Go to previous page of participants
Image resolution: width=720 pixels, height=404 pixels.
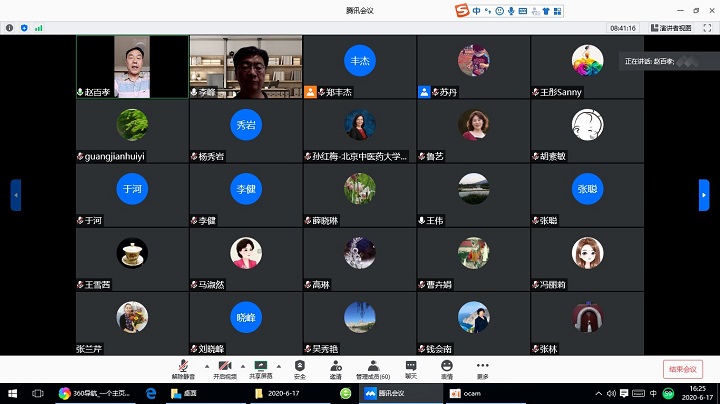click(x=16, y=194)
